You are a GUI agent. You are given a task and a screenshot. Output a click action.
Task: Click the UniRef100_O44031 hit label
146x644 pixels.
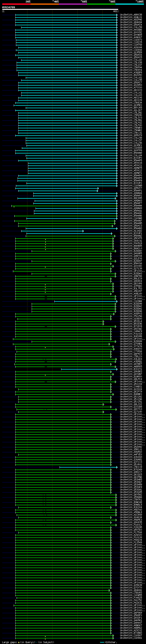tap(131, 241)
